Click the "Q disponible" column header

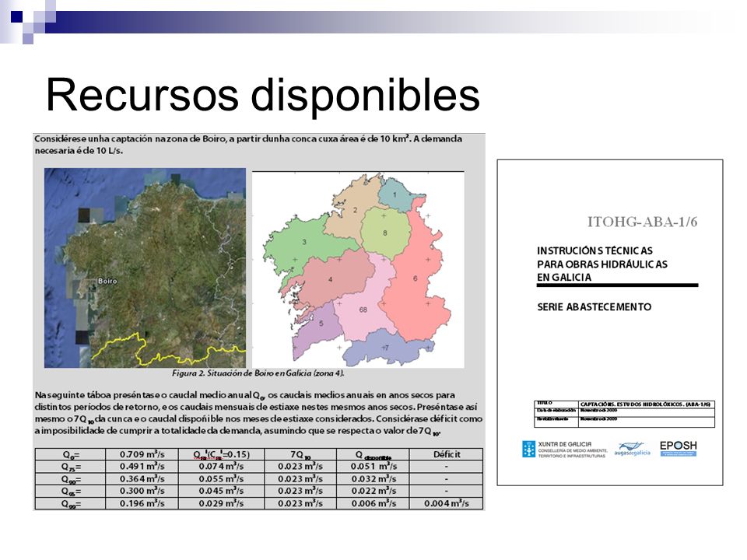tap(373, 454)
